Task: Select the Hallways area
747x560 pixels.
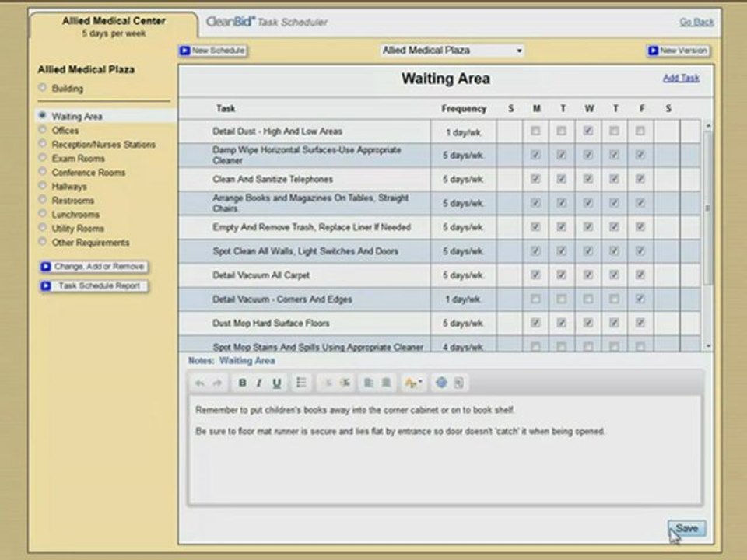Action: (x=42, y=185)
